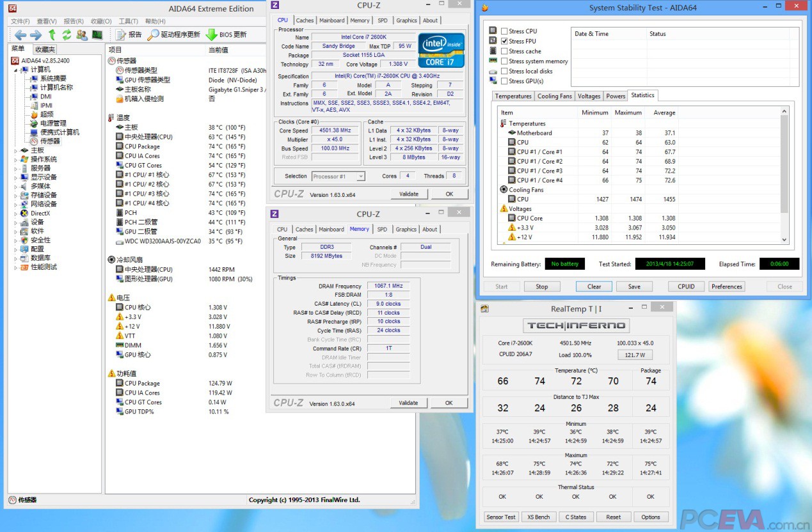Click the green Up arrow toolbar icon

point(52,35)
